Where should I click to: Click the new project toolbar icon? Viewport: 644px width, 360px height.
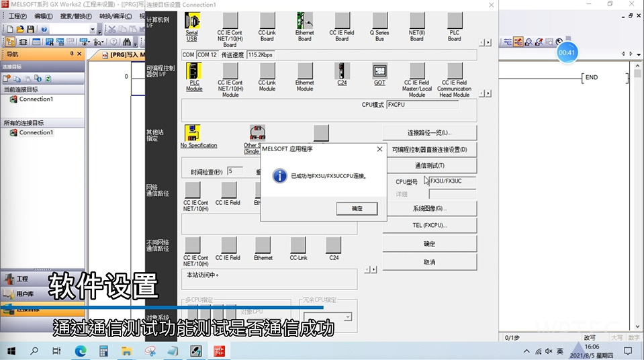tap(9, 29)
